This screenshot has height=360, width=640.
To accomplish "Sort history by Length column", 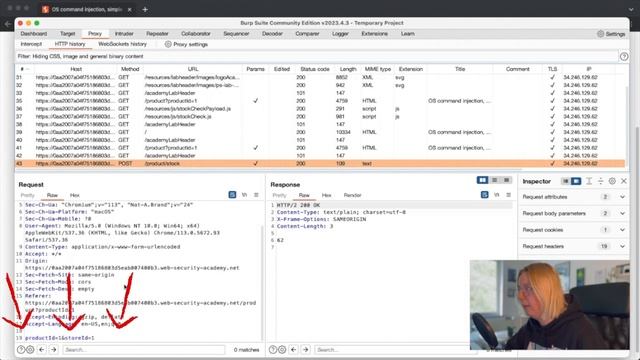I will (x=348, y=69).
